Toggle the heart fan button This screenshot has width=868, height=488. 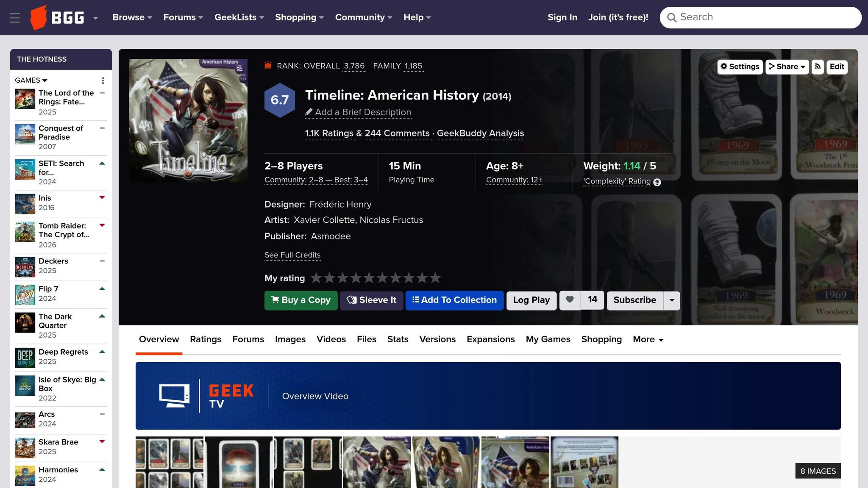[570, 300]
